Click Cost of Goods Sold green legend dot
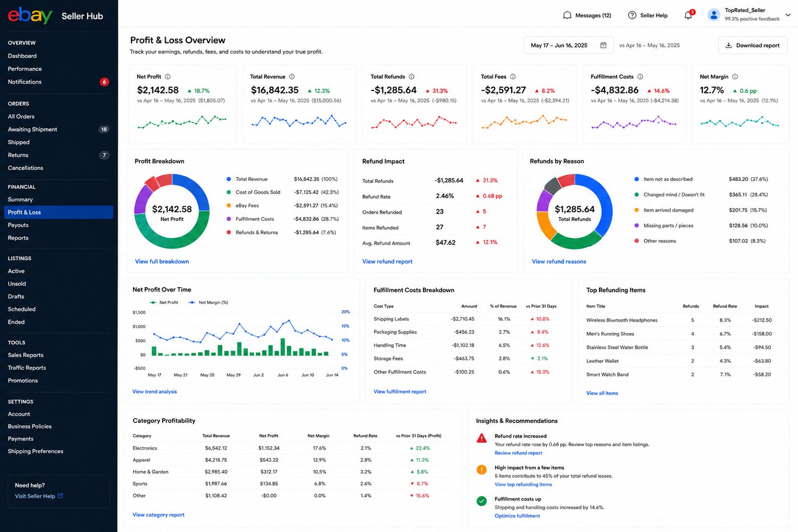798x532 pixels. click(229, 192)
